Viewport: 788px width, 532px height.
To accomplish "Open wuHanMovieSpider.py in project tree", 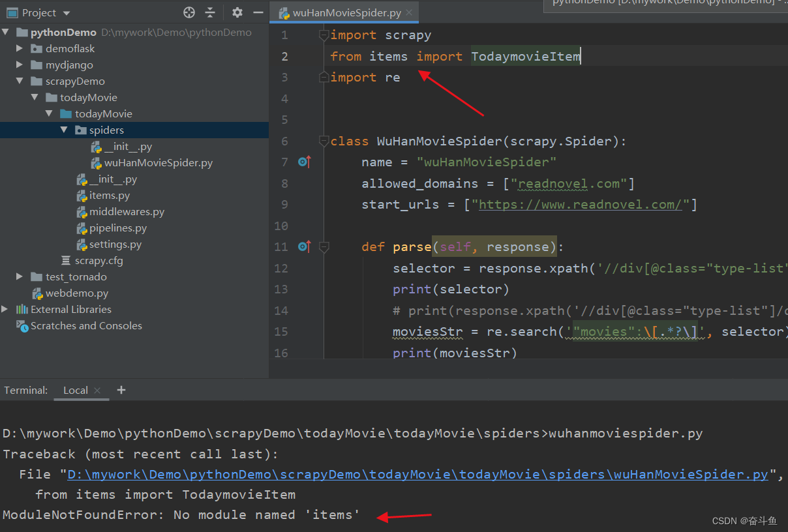I will [159, 163].
